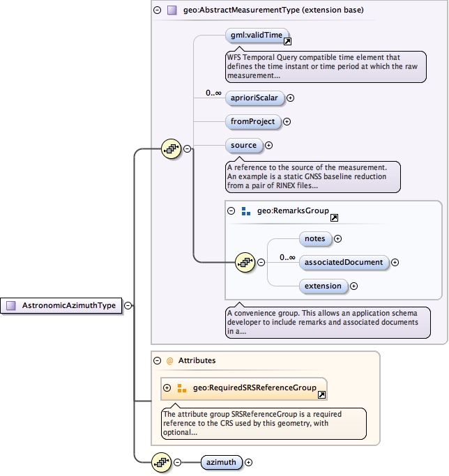Expand the geo:RequiredSRSReferenceGroup attribute group
The height and width of the screenshot is (476, 449).
pos(167,387)
